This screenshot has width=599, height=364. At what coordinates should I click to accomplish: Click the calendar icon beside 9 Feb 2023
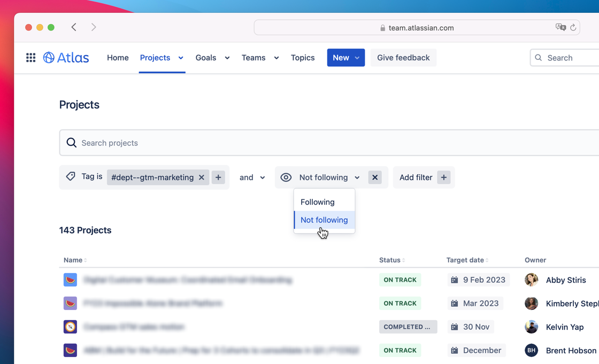455,280
